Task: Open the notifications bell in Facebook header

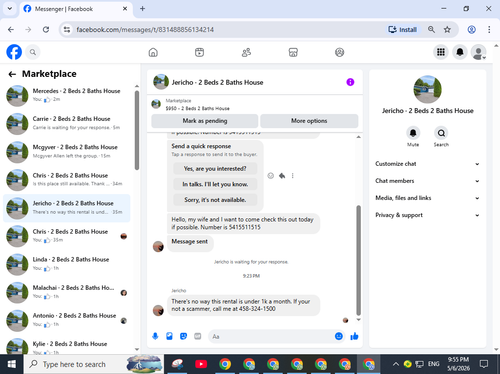Action: [x=460, y=52]
